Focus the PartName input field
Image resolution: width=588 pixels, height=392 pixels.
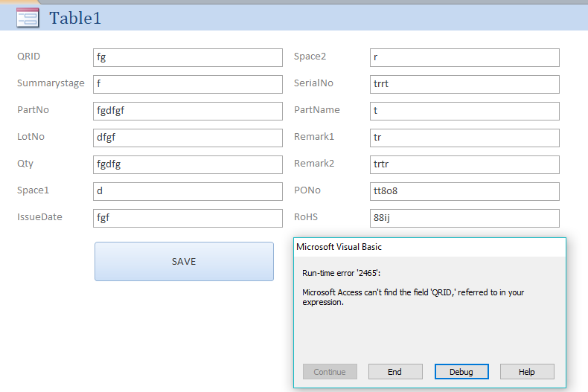(464, 111)
